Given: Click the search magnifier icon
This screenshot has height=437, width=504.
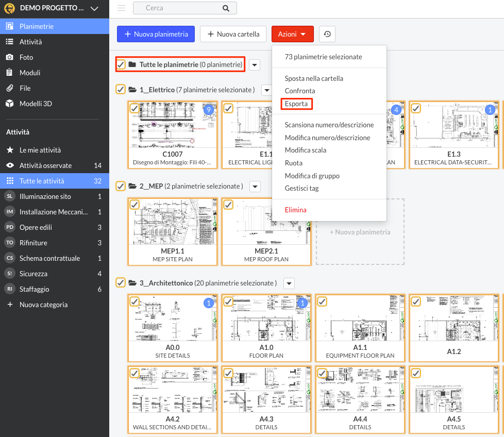Looking at the screenshot, I should coord(226,8).
